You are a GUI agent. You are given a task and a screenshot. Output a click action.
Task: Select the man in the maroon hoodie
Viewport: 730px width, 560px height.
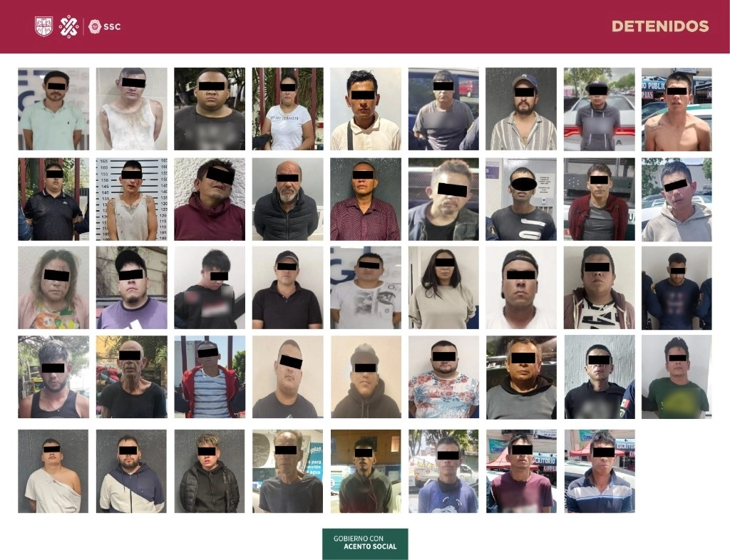210,199
